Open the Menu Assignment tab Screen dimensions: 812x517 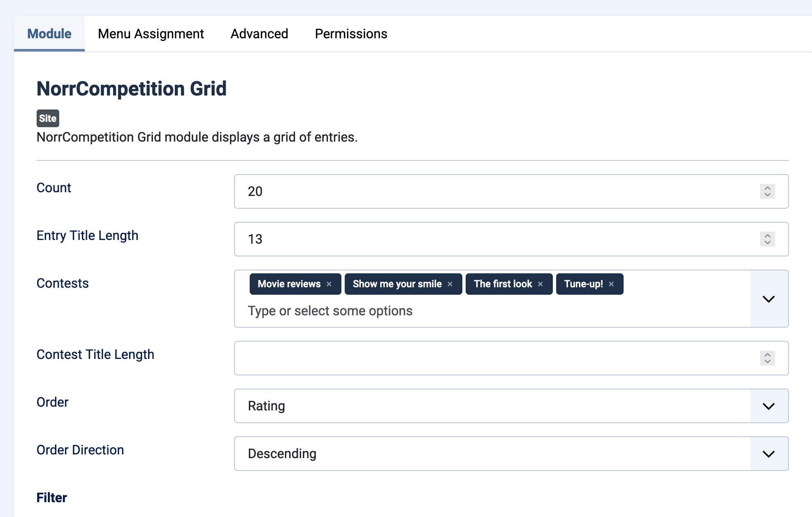point(151,34)
